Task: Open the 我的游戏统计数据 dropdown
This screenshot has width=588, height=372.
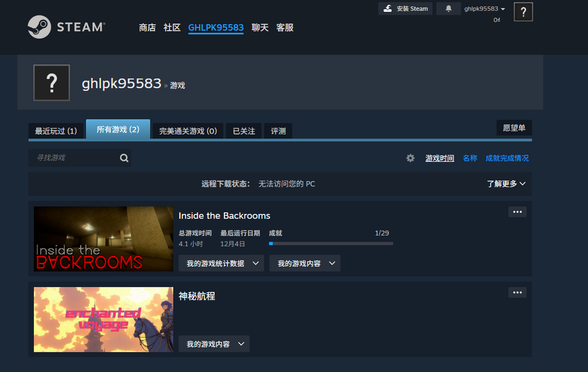Action: 221,263
